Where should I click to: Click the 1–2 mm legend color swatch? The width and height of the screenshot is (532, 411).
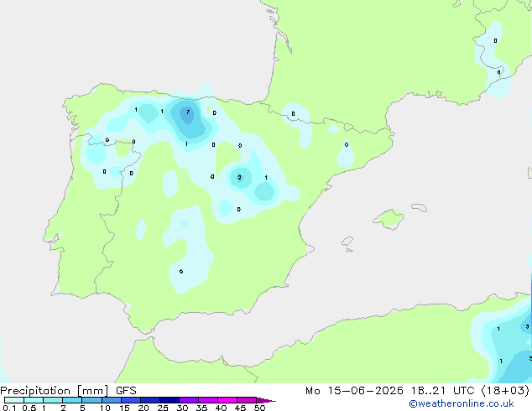click(53, 400)
